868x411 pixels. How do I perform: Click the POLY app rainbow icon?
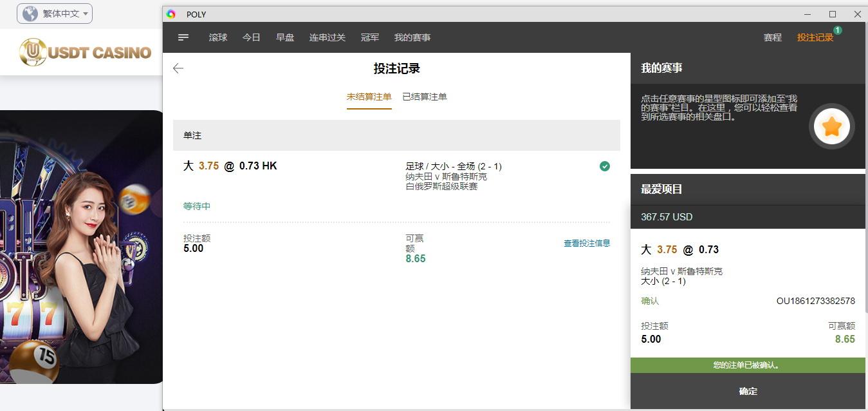click(x=171, y=14)
